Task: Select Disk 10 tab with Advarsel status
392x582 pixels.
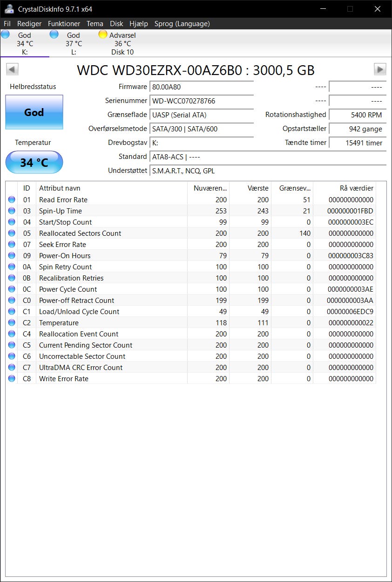Action: pos(122,43)
